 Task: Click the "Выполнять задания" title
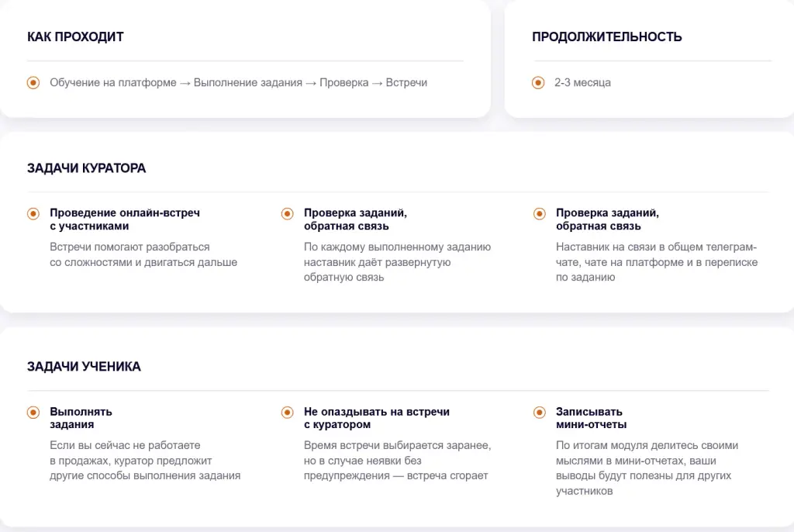(81, 418)
